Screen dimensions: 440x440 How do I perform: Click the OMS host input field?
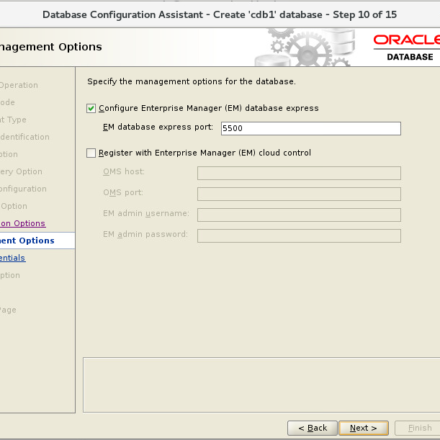pos(299,173)
